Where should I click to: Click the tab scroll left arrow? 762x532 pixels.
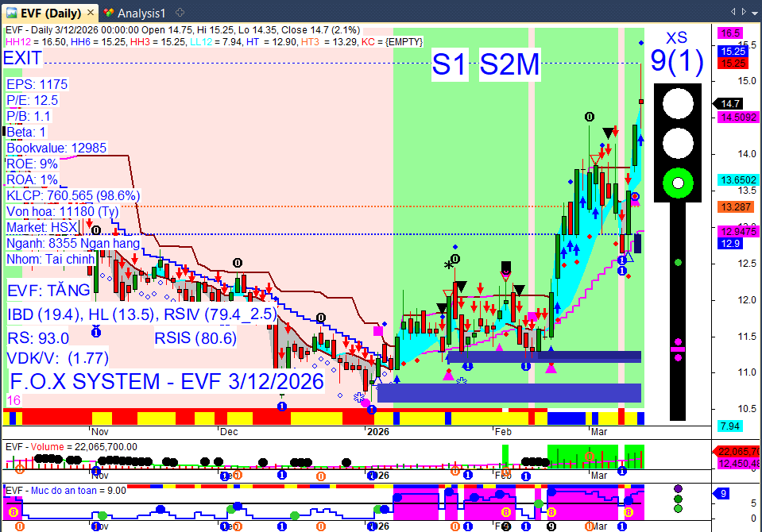[733, 11]
